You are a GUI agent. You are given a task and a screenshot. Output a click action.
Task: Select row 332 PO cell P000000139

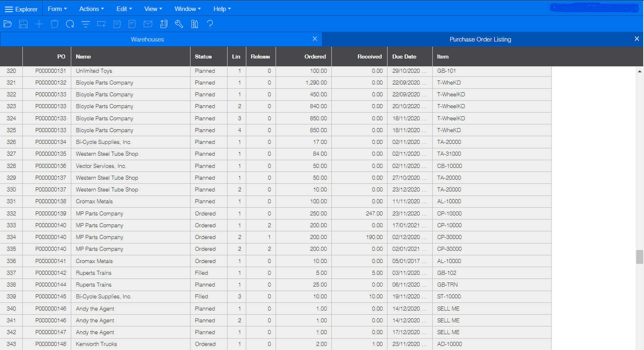pyautogui.click(x=50, y=213)
